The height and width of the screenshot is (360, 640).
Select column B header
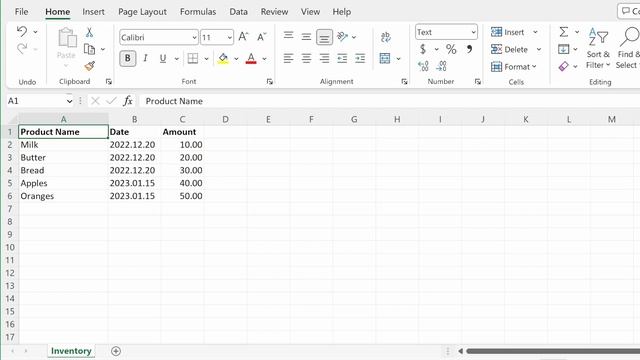pos(134,119)
